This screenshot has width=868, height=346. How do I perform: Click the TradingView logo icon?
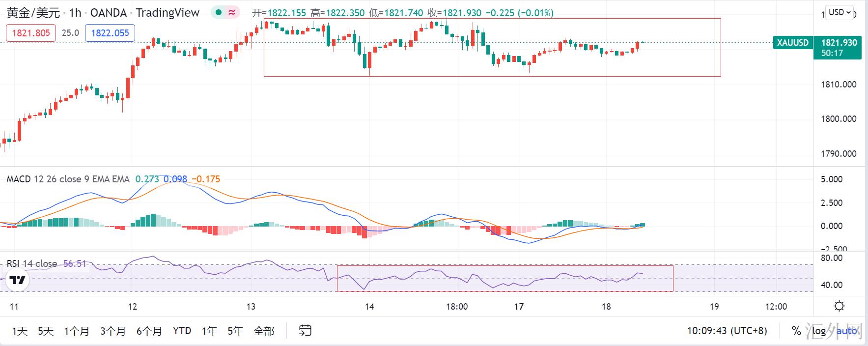tap(18, 281)
